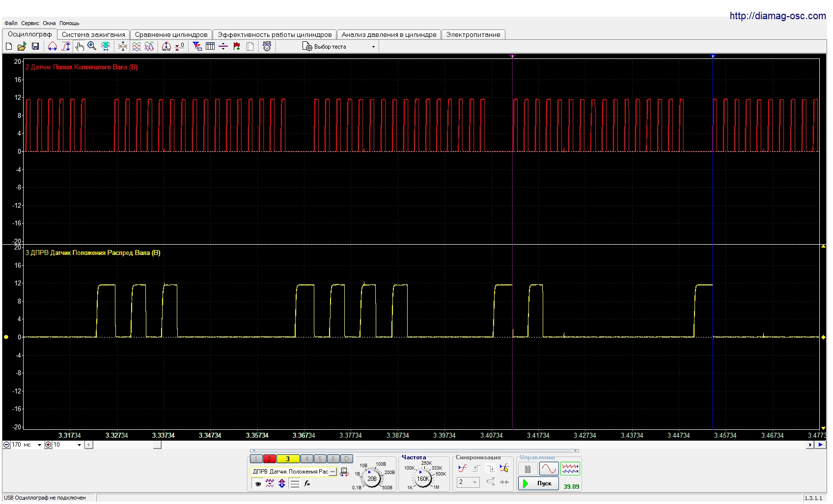Viewport: 833px width, 504px height.
Task: Click the cyan fit-waveform-width icon
Action: tap(105, 46)
